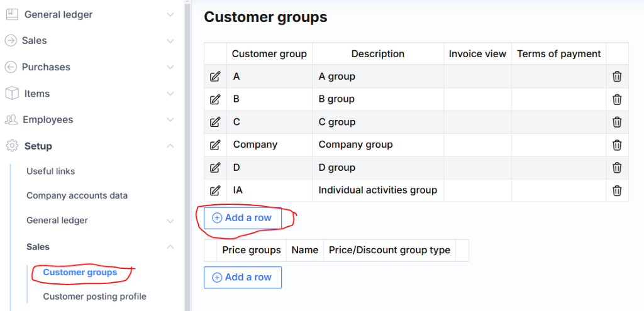Collapse the Setup section chevron

pos(170,146)
